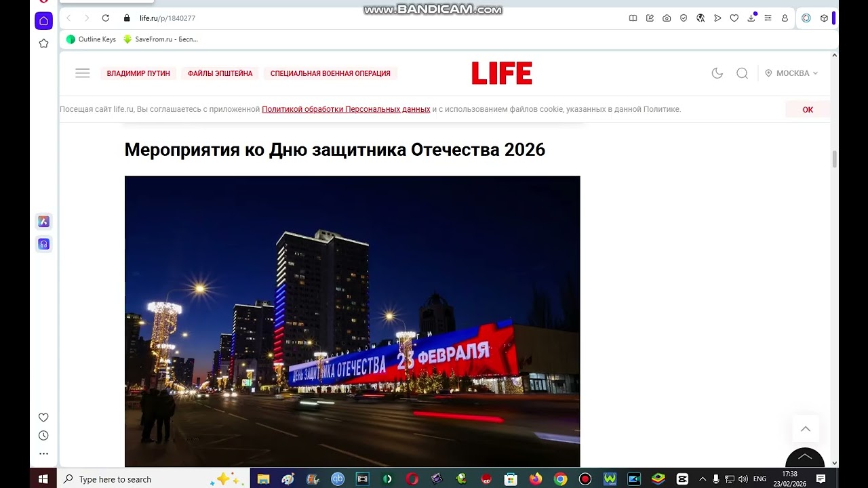Go back to previous page
Image resolution: width=868 pixels, height=488 pixels.
click(68, 18)
